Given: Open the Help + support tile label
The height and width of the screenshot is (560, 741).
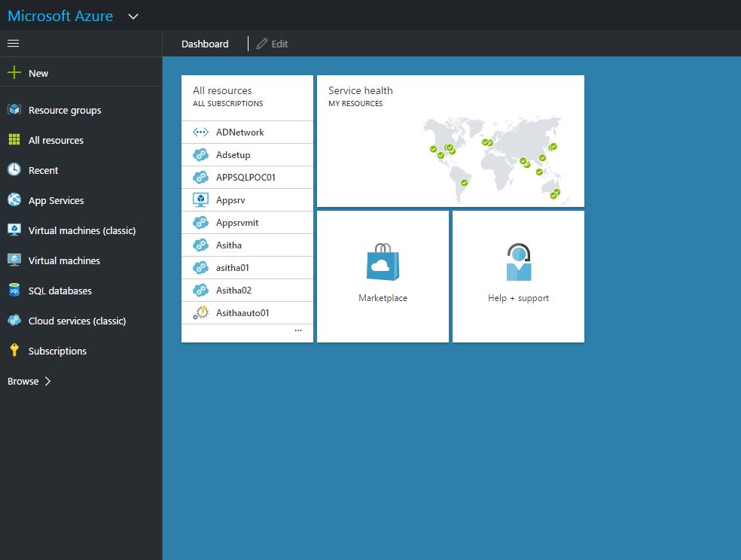Looking at the screenshot, I should 518,298.
